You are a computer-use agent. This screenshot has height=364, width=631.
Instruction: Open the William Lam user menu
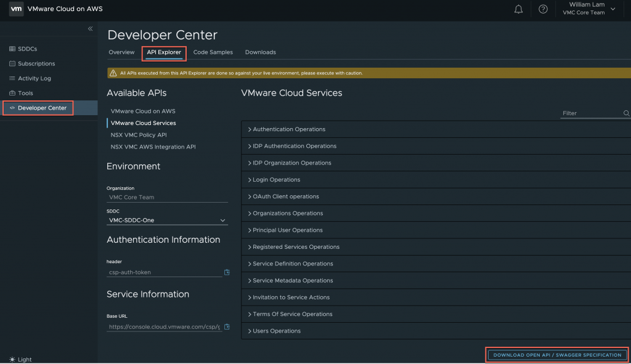point(590,9)
